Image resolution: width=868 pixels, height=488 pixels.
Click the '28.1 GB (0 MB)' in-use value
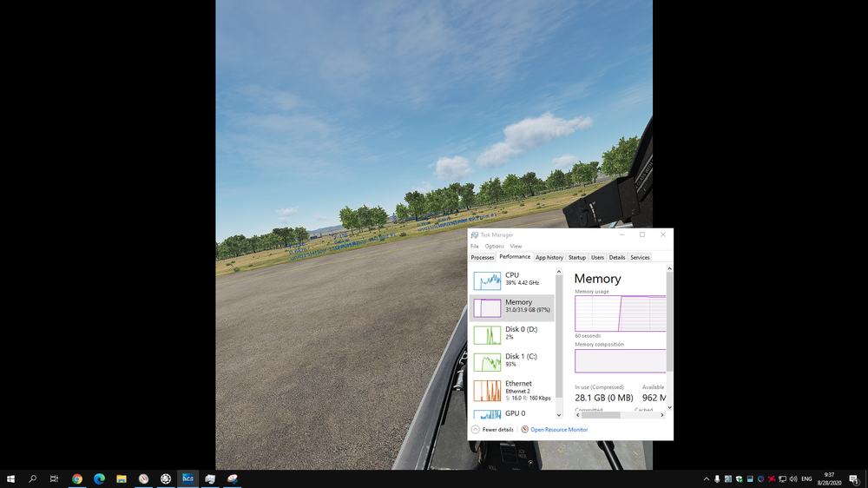coord(604,398)
